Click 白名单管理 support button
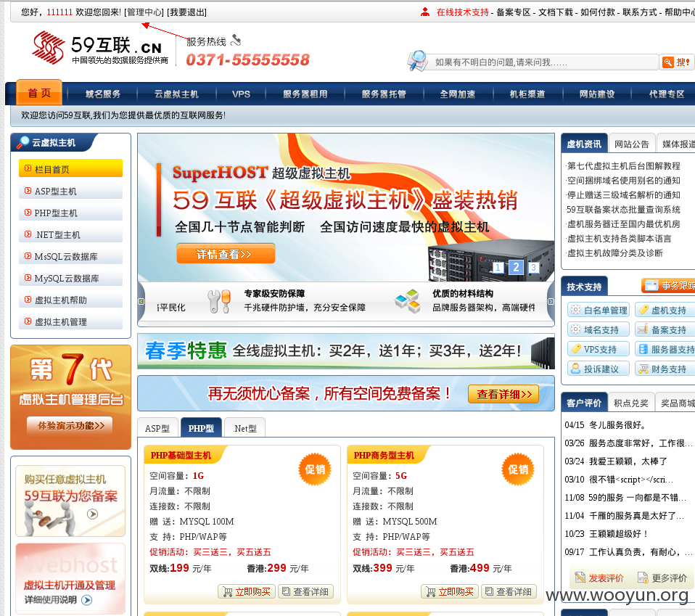This screenshot has height=616, width=695. [x=599, y=310]
